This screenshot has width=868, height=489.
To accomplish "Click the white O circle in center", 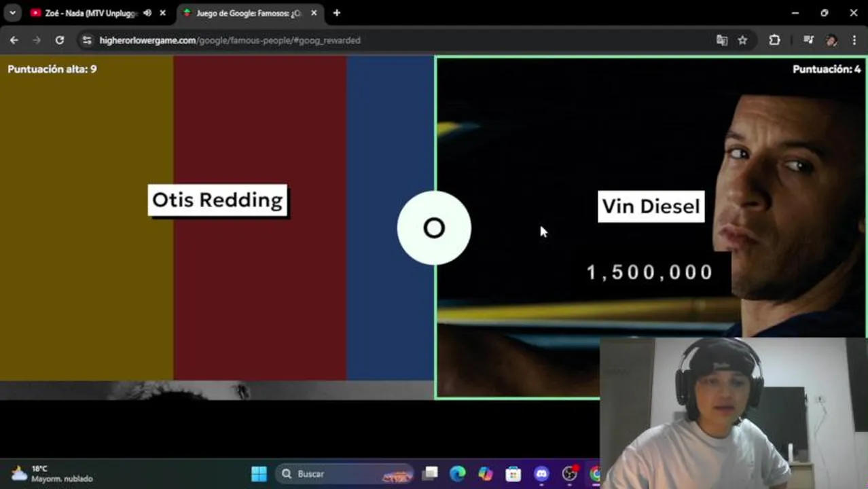I will coord(434,228).
